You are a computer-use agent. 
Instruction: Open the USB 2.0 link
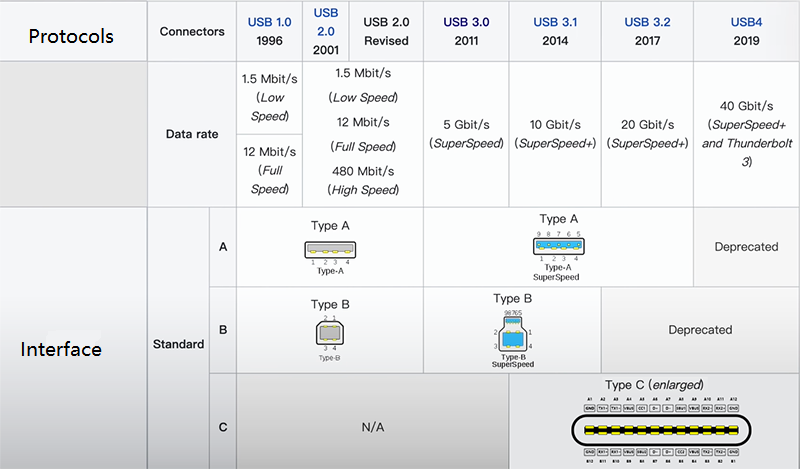(327, 23)
